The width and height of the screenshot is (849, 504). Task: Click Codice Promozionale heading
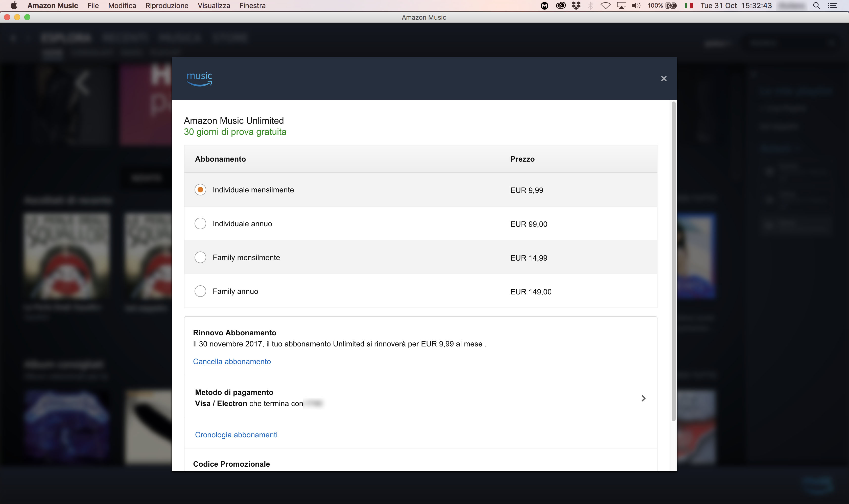tap(231, 464)
